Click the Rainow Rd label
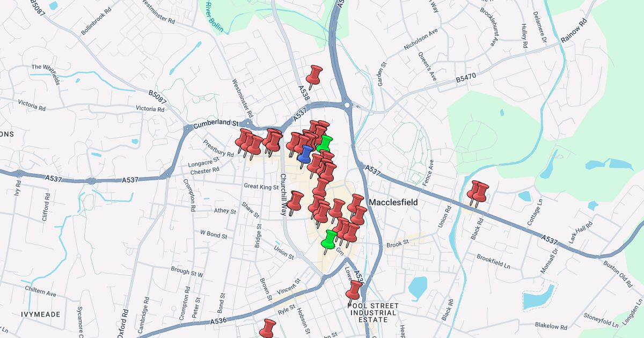644x338 pixels. click(x=574, y=34)
